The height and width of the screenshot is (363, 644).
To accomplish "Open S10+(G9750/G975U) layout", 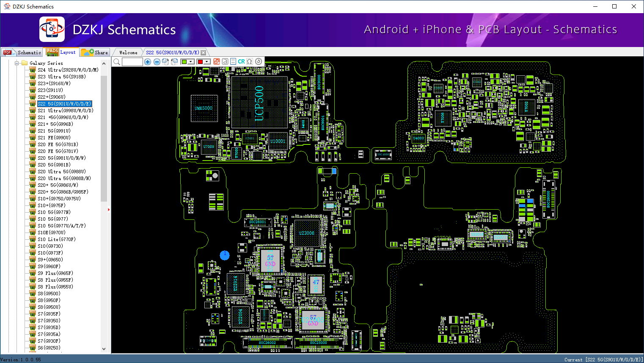I will [x=59, y=199].
